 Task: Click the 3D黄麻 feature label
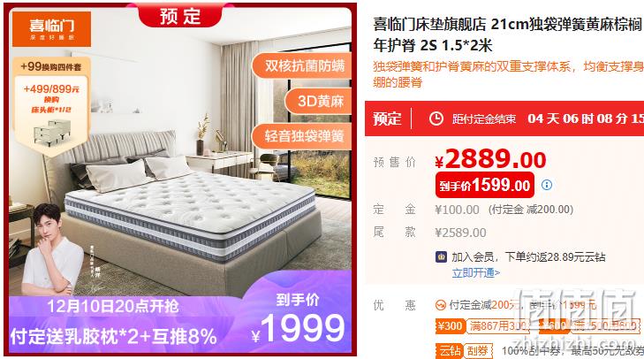[318, 101]
